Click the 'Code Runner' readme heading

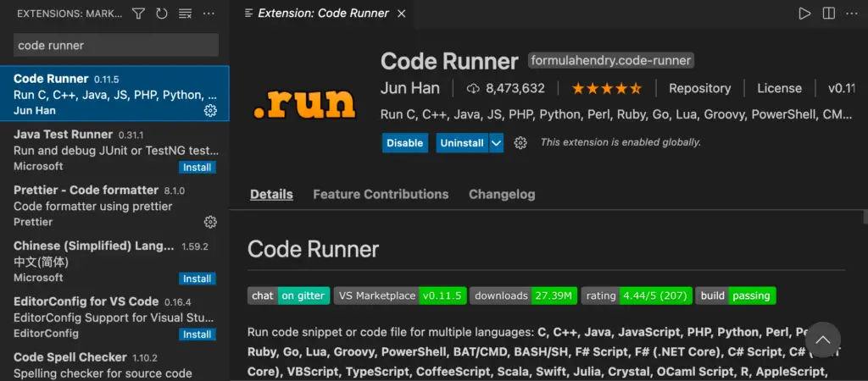pos(314,250)
